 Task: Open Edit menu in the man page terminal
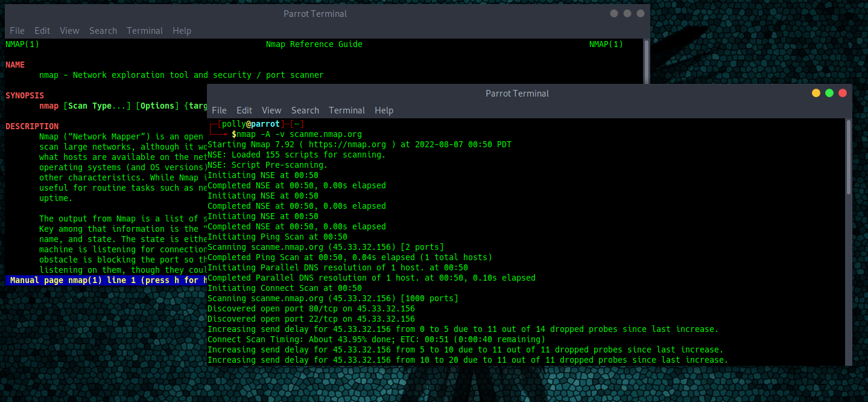pyautogui.click(x=42, y=31)
